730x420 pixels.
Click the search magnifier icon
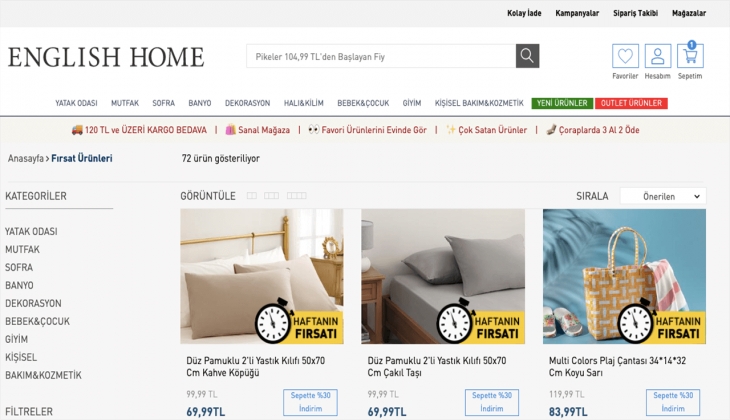pyautogui.click(x=527, y=56)
